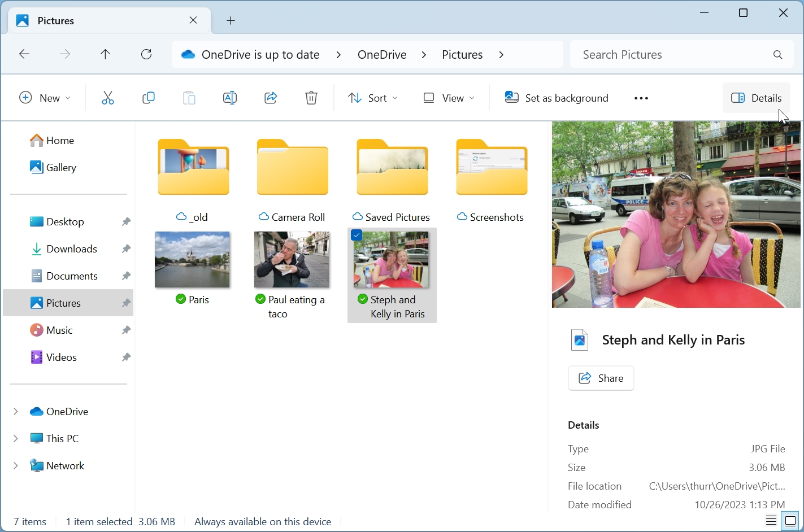Screen dimensions: 804x532
Task: Open the See more options ellipsis
Action: tap(641, 98)
